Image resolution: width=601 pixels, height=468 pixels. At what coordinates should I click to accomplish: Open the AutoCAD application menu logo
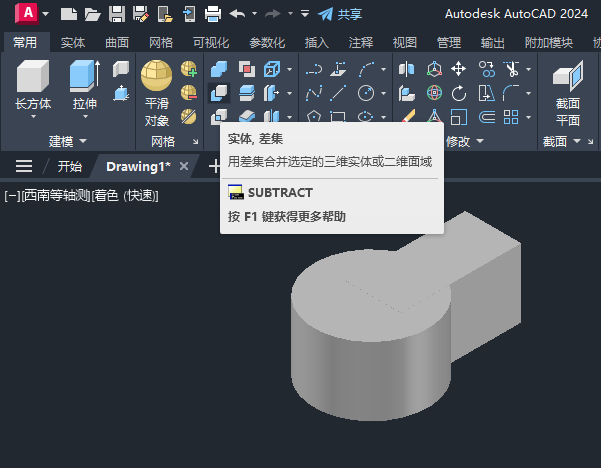pos(28,13)
